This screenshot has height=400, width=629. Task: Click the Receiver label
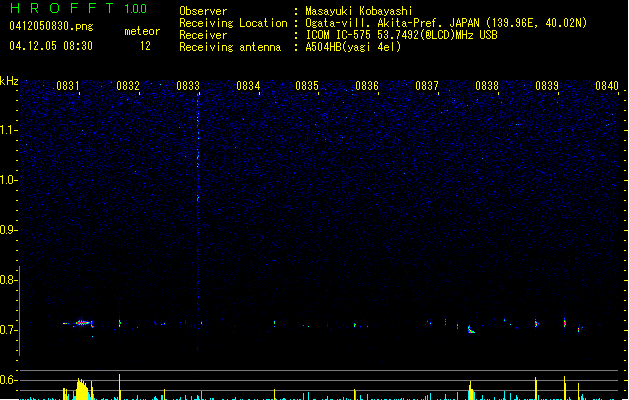coord(203,35)
